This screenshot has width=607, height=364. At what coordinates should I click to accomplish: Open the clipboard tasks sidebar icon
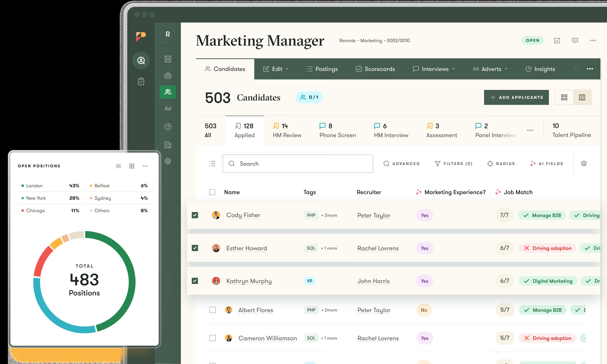[x=141, y=81]
